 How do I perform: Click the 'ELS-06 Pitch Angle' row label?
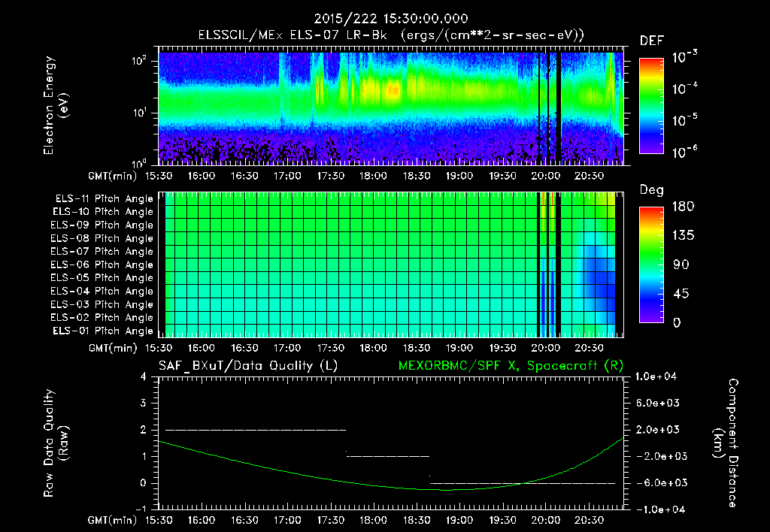pyautogui.click(x=102, y=265)
